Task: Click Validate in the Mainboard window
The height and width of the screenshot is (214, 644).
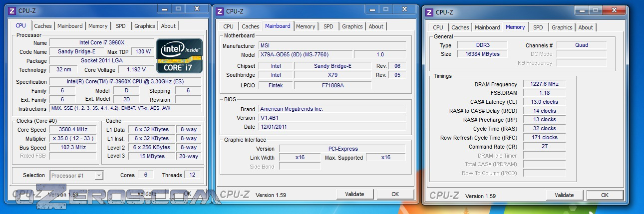Action: (x=354, y=194)
